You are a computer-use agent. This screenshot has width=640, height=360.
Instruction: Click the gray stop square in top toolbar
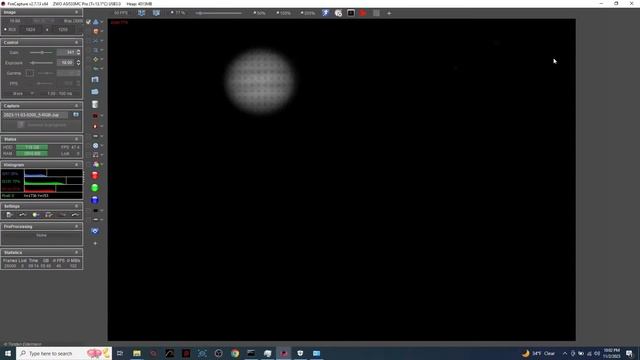pos(376,13)
